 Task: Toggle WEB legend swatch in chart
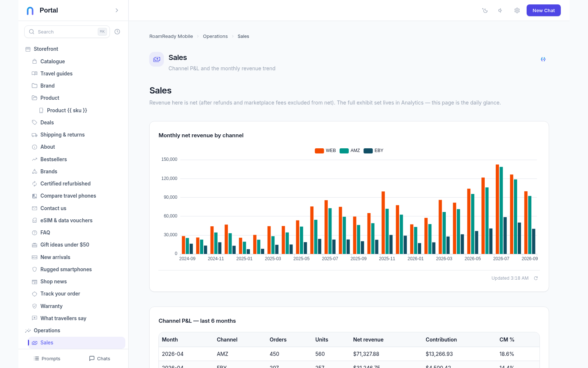pos(319,151)
